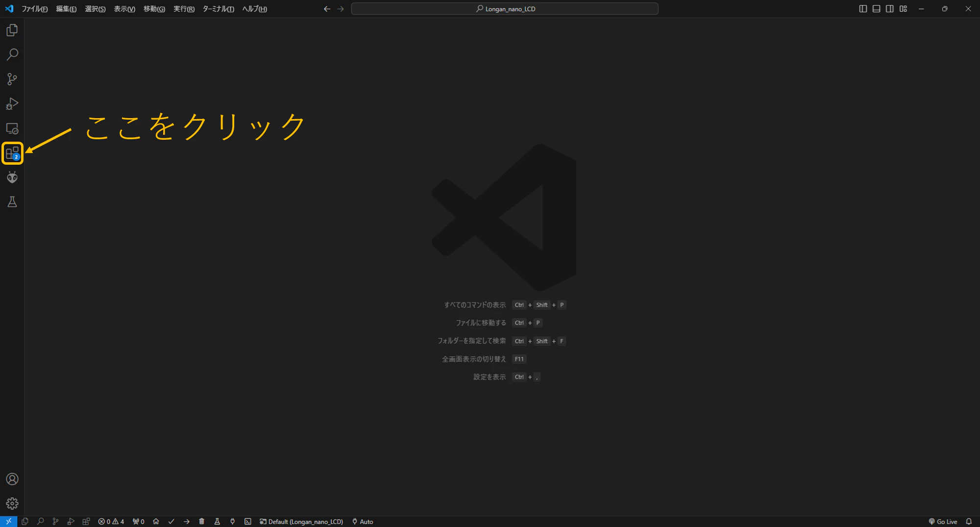Image resolution: width=980 pixels, height=527 pixels.
Task: Show problems with 0 errors 4 warnings
Action: click(111, 522)
